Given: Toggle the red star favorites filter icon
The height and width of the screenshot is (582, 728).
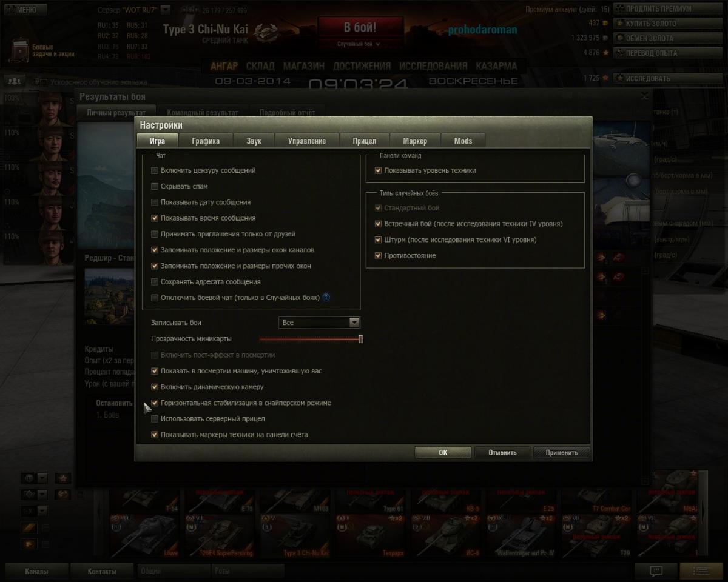Looking at the screenshot, I should point(63,478).
